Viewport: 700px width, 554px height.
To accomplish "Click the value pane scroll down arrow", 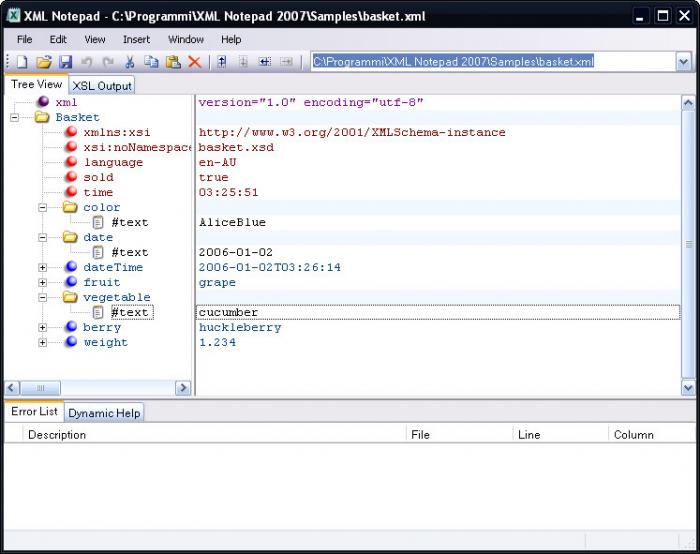I will (x=688, y=387).
